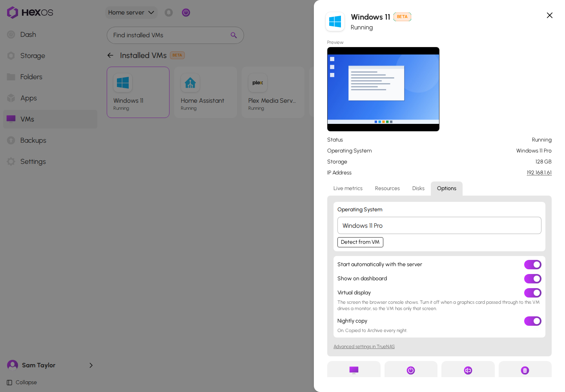Switch to the Disks tab
Screen dimensions: 565x392
click(418, 189)
